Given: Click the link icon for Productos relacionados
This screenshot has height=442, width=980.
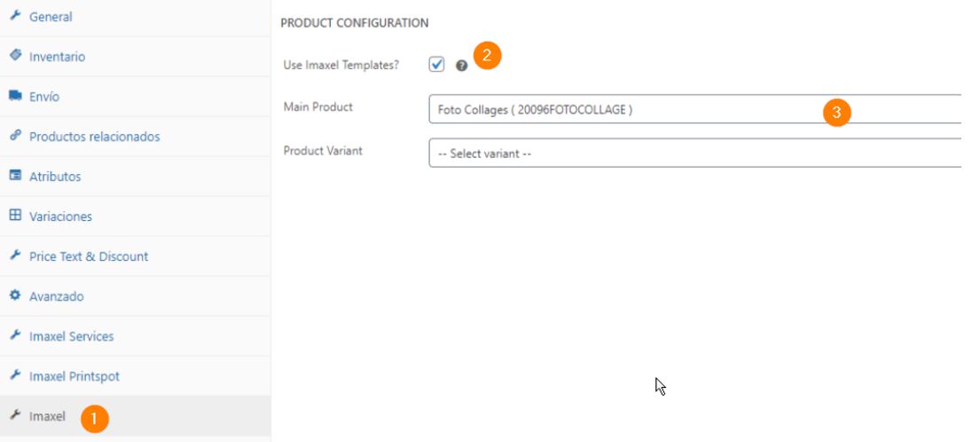Looking at the screenshot, I should point(15,136).
